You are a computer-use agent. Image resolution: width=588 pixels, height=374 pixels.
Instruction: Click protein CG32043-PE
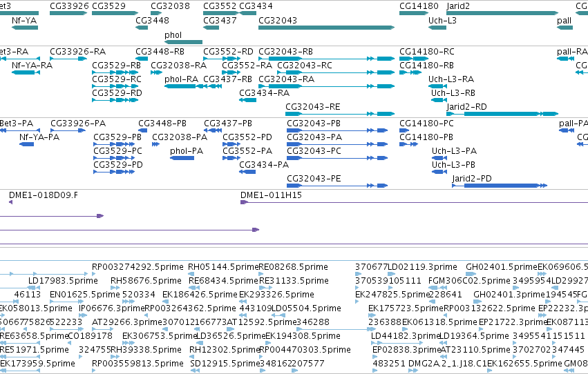314,179
